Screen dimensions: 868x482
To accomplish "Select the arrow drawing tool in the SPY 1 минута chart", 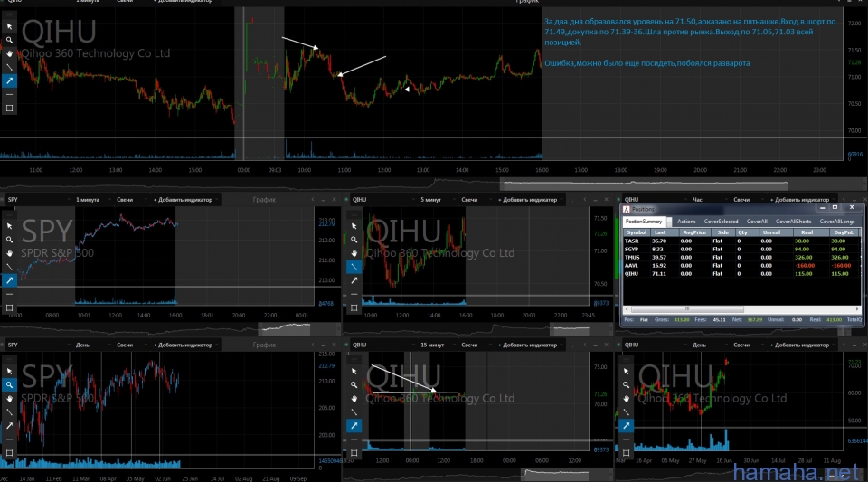I will point(9,280).
